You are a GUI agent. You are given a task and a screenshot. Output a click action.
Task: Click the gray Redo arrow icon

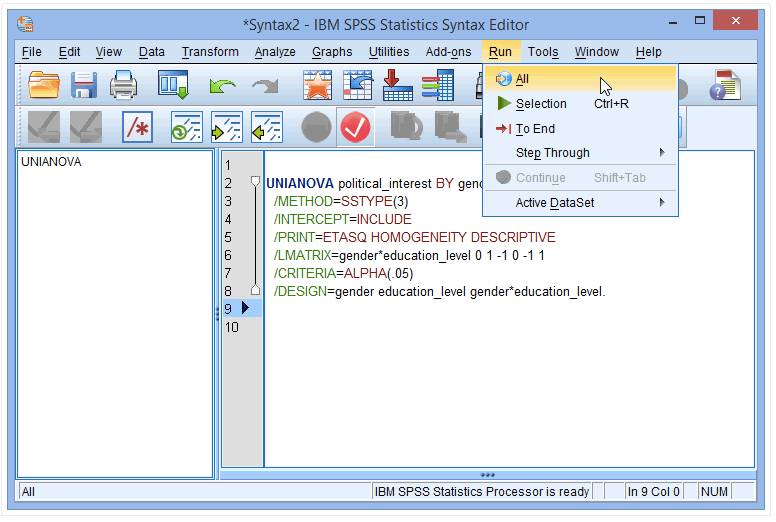click(x=265, y=86)
